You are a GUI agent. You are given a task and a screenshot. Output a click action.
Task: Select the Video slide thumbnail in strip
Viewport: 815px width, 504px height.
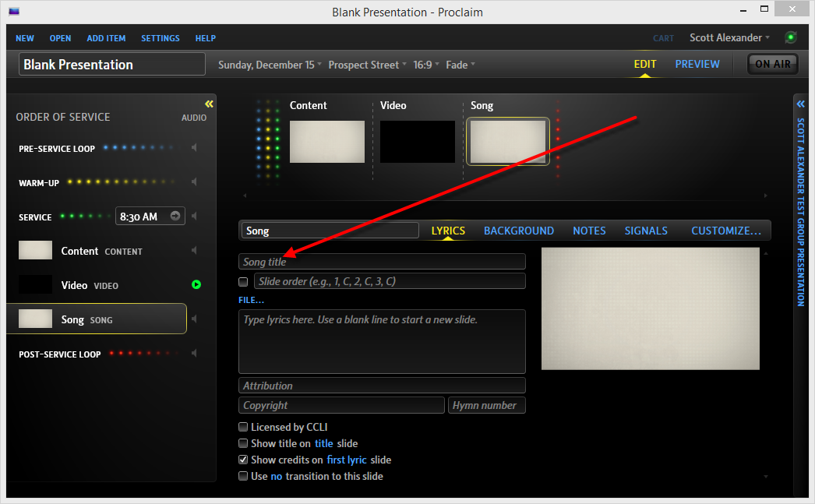tap(418, 142)
